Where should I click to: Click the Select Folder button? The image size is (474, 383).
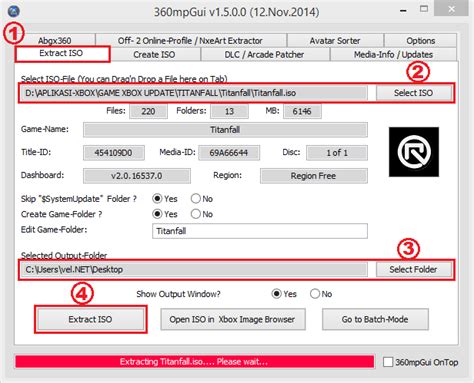click(x=413, y=269)
